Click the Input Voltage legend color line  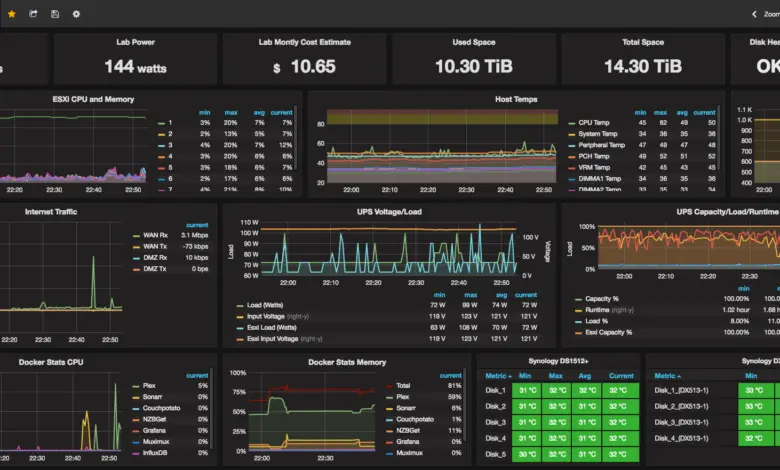click(x=240, y=316)
